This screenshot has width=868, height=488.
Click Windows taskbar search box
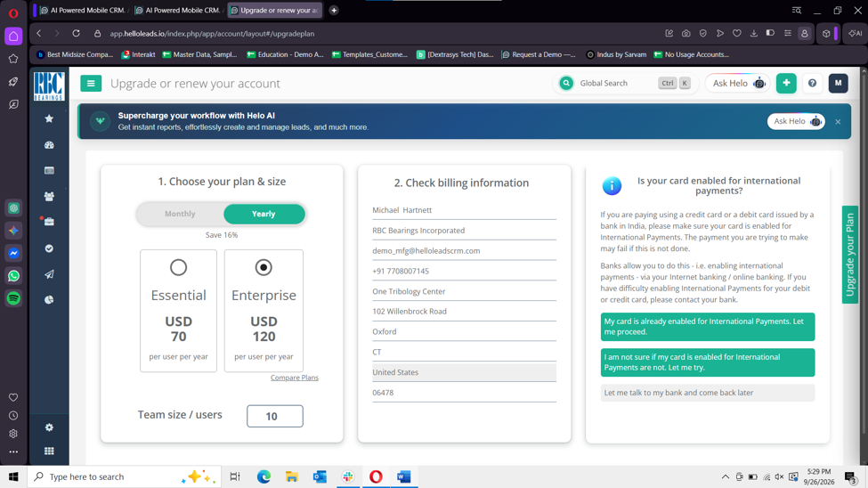click(x=124, y=477)
